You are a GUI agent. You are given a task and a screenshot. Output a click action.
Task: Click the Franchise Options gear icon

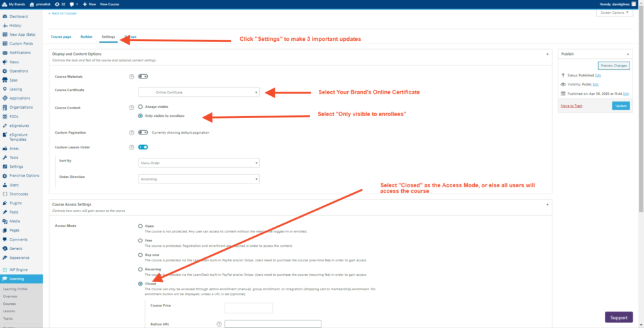5,176
